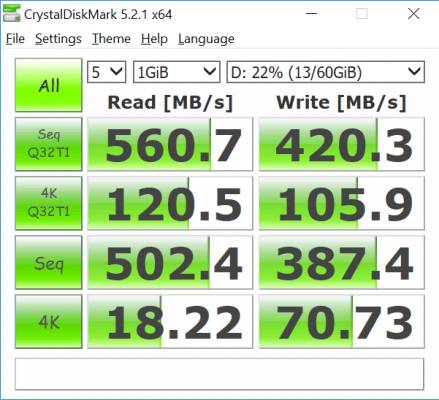
Task: Click the 560.7 sequential read result
Action: click(170, 144)
